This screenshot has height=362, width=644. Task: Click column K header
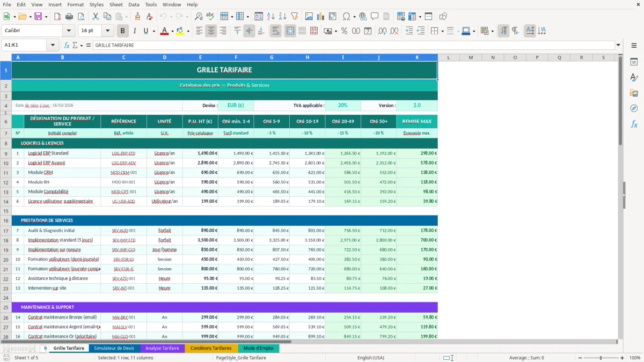(417, 57)
